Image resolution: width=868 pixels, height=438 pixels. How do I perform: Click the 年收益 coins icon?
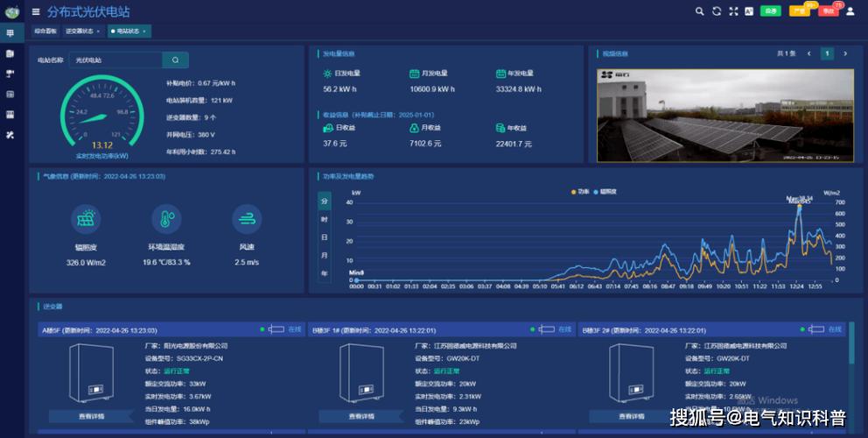(x=500, y=128)
